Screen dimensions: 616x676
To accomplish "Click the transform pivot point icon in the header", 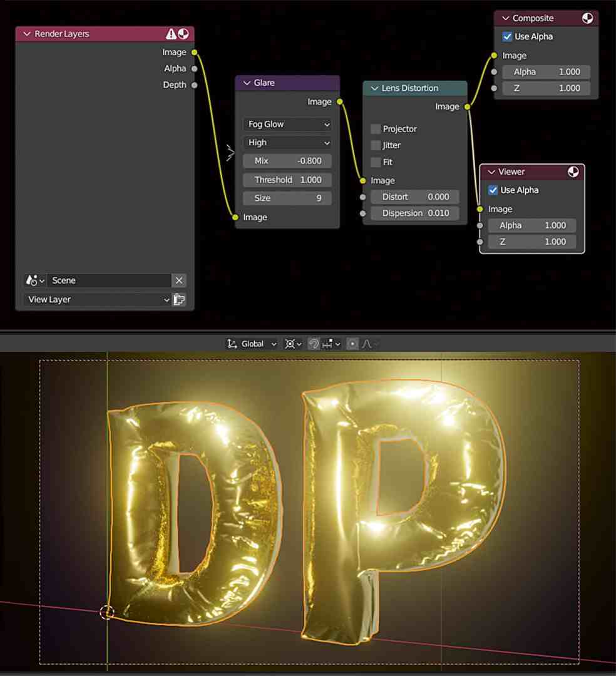I will click(x=290, y=343).
